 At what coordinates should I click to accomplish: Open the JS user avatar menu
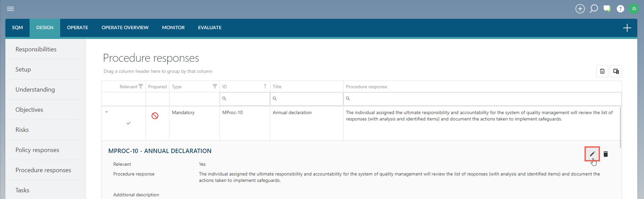pyautogui.click(x=634, y=9)
